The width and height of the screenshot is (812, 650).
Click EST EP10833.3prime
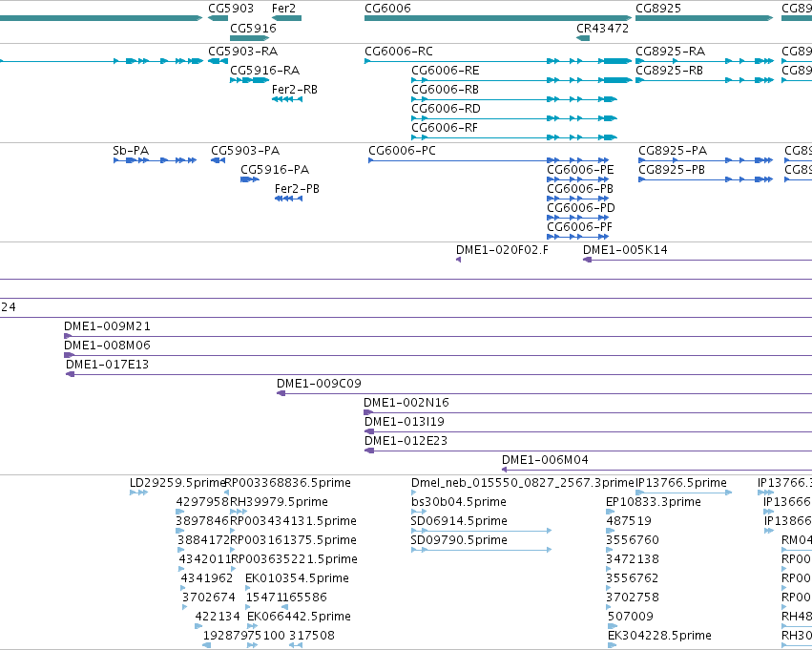click(654, 502)
